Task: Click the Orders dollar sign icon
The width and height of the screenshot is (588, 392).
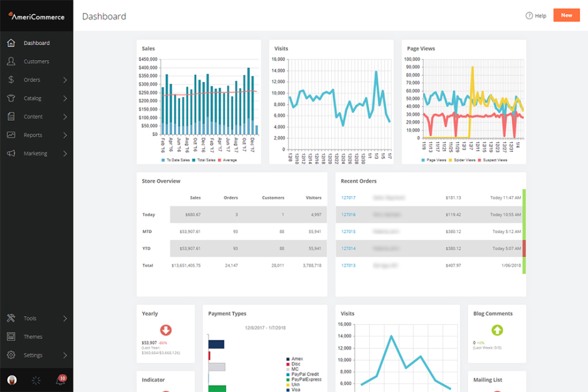Action: pos(11,80)
